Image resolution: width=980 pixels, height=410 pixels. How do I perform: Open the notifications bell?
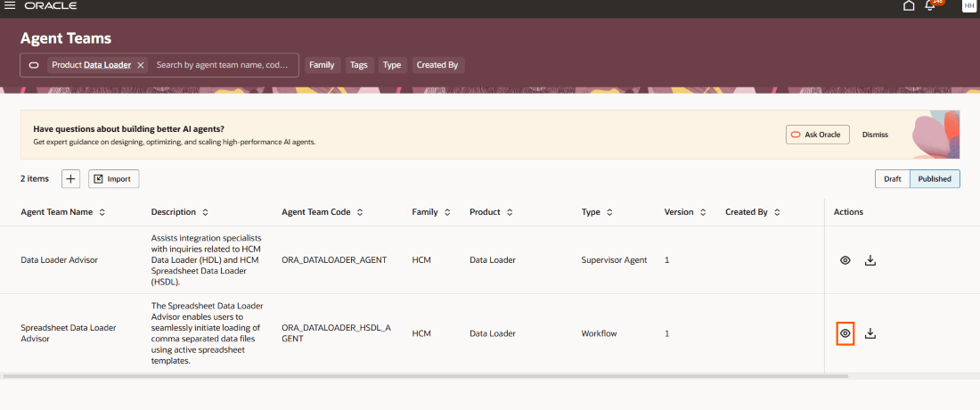click(930, 5)
